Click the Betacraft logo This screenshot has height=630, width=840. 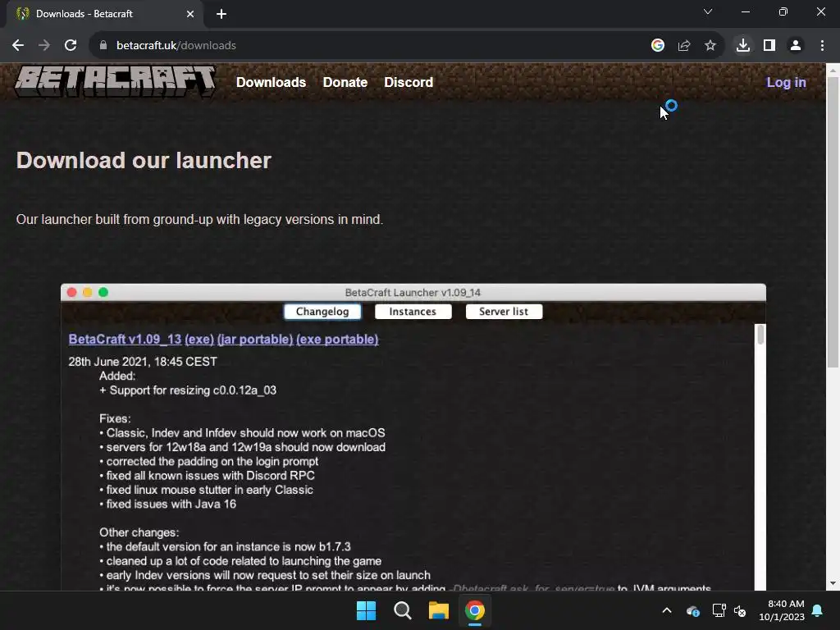(115, 81)
